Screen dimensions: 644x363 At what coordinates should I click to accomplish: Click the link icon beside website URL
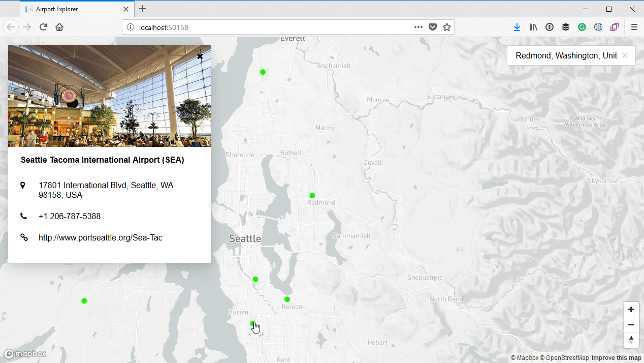click(23, 237)
